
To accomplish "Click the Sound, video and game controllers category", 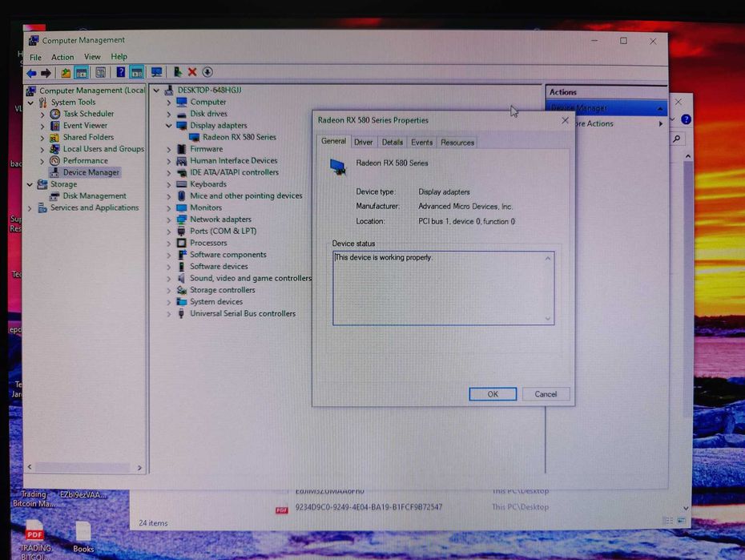I will [251, 278].
